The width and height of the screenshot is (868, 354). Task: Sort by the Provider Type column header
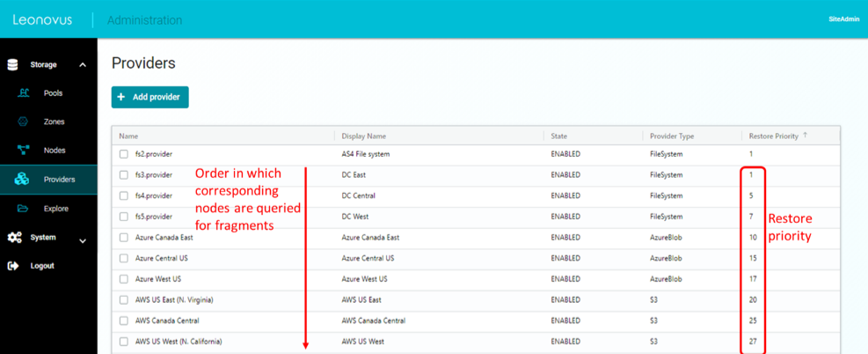coord(672,136)
